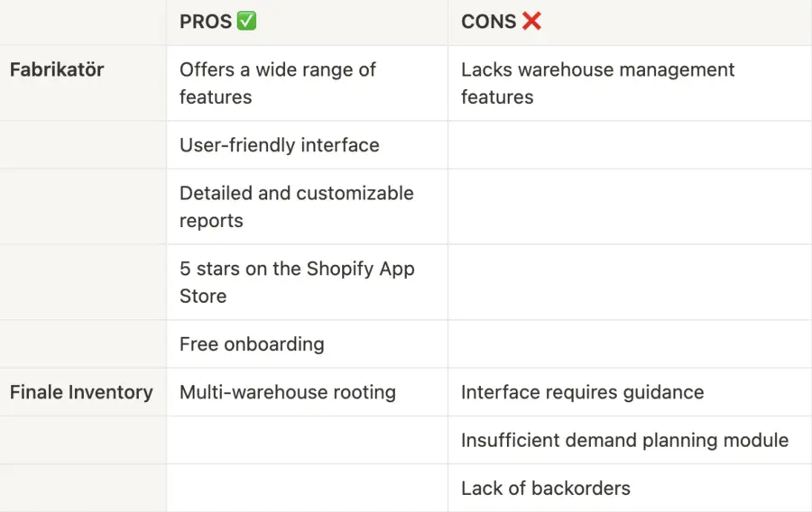Click the Finale Inventory row label
This screenshot has width=812, height=512.
click(x=81, y=392)
